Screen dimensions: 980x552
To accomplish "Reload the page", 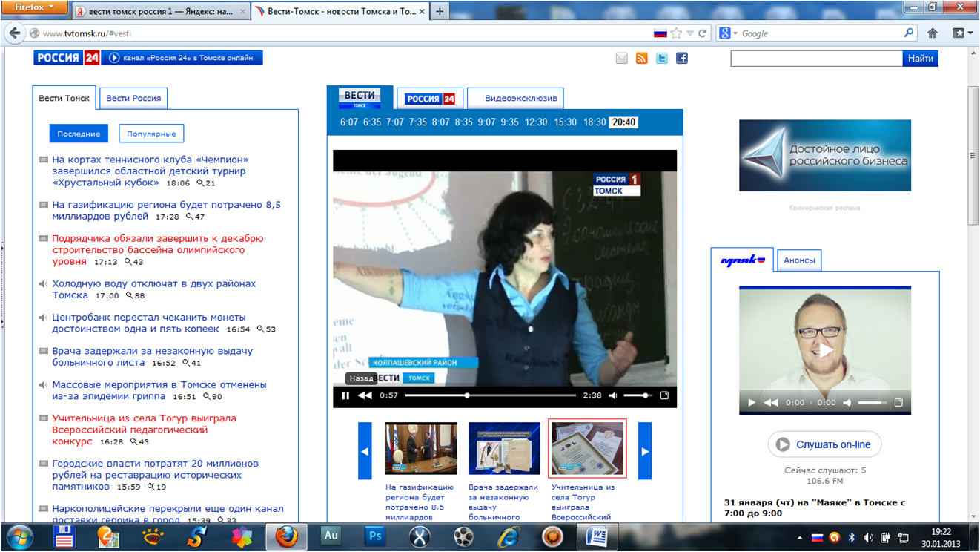I will [x=703, y=33].
